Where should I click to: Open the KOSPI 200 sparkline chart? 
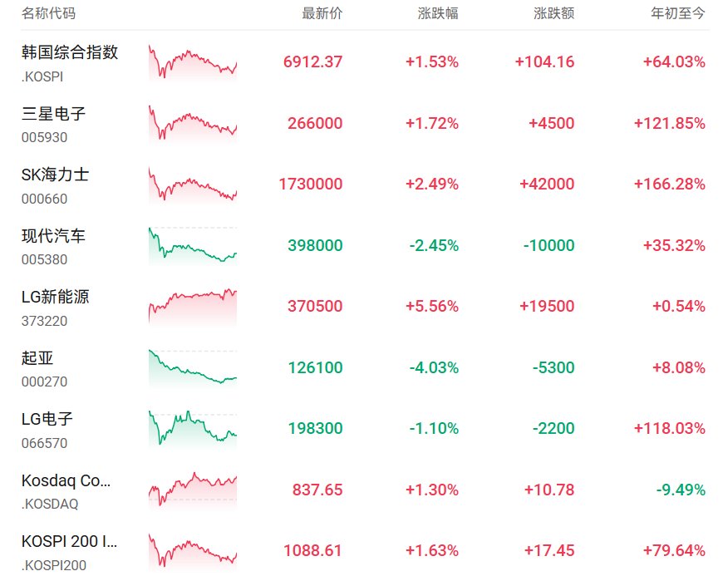coord(193,551)
